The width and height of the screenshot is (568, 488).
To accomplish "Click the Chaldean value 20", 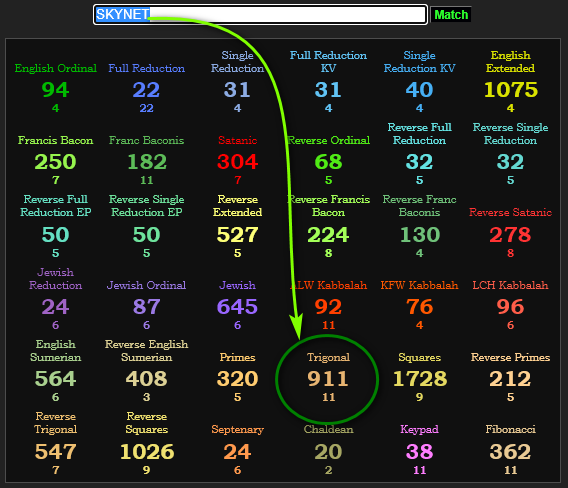I will [x=329, y=451].
